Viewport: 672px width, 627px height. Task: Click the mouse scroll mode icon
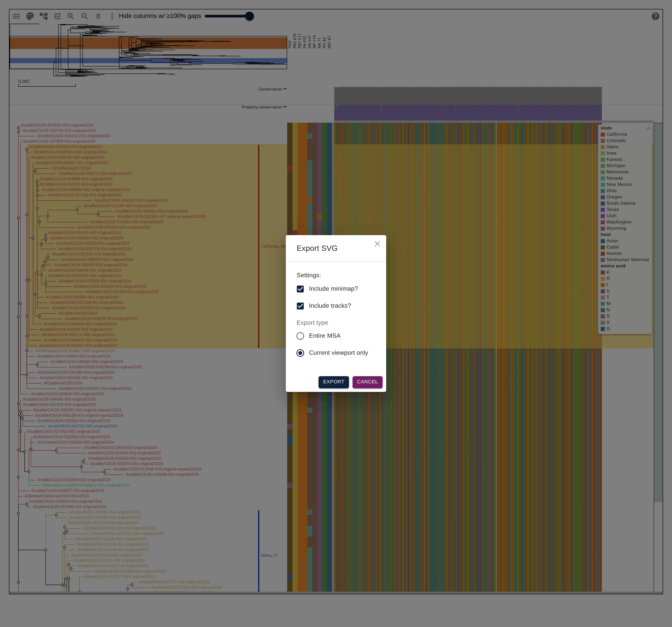coord(98,16)
